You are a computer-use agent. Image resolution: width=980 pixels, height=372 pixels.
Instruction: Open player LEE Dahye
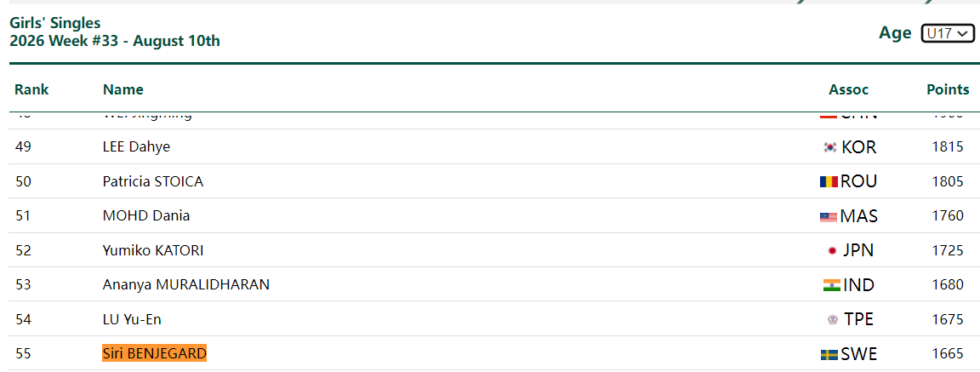pyautogui.click(x=136, y=147)
